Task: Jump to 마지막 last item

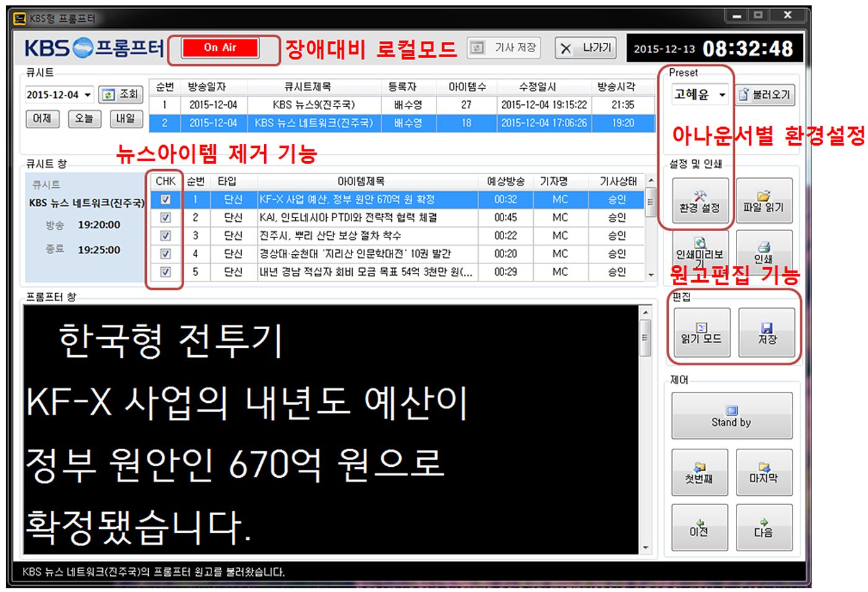Action: (x=764, y=472)
